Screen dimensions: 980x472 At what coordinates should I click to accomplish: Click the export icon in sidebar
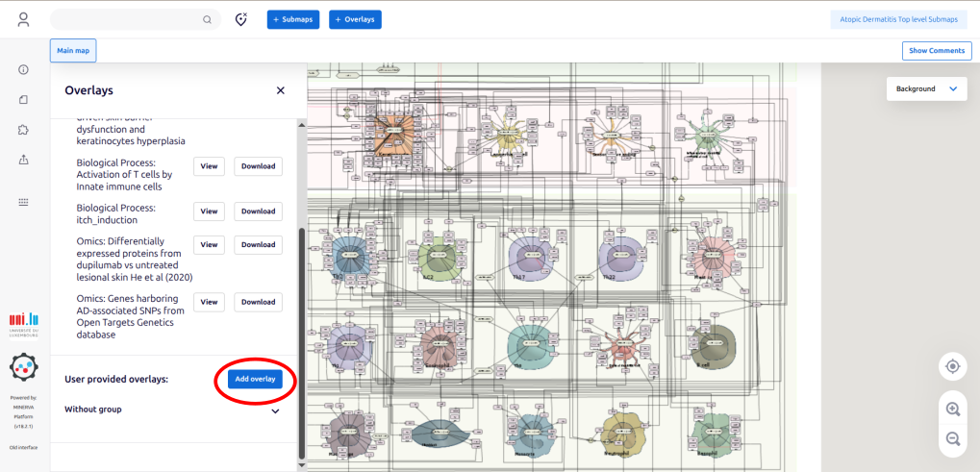[24, 160]
